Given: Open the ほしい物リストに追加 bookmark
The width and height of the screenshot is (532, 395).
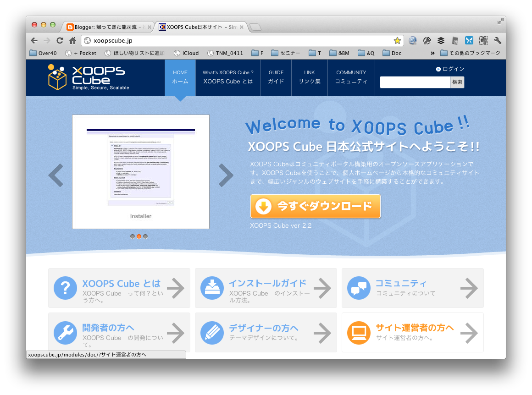Looking at the screenshot, I should [135, 53].
